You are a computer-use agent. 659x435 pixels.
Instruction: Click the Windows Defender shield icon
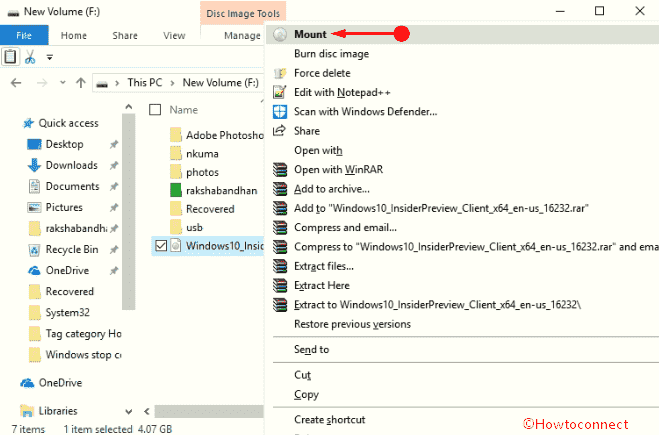280,111
